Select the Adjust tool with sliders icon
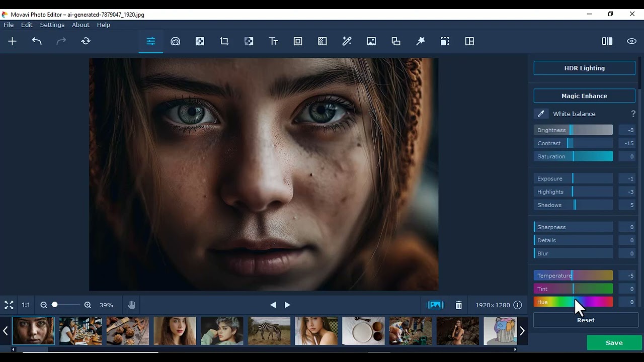 click(150, 41)
